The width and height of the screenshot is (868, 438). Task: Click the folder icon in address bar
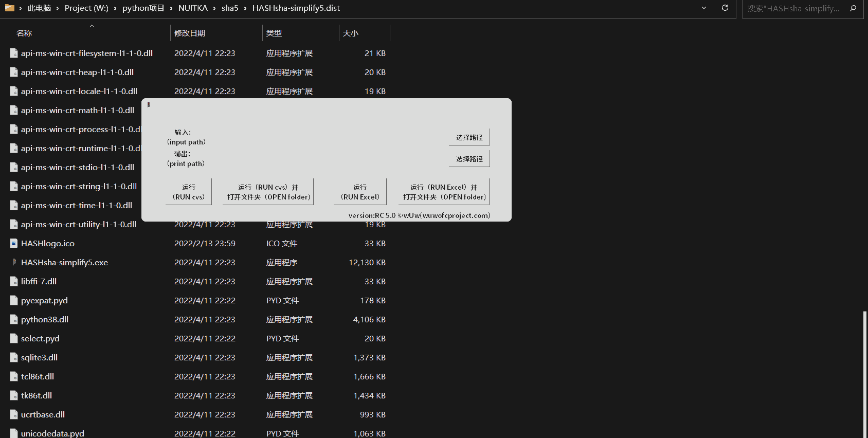coord(9,8)
